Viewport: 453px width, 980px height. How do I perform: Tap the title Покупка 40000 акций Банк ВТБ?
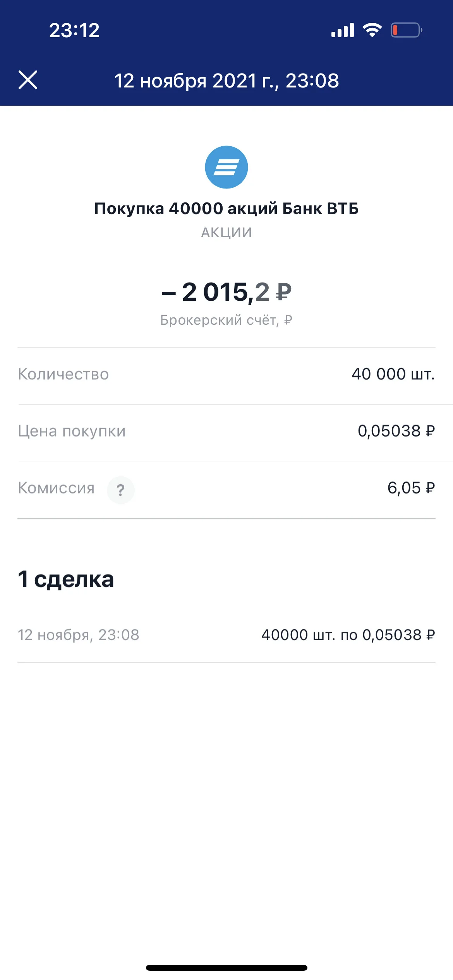[226, 208]
